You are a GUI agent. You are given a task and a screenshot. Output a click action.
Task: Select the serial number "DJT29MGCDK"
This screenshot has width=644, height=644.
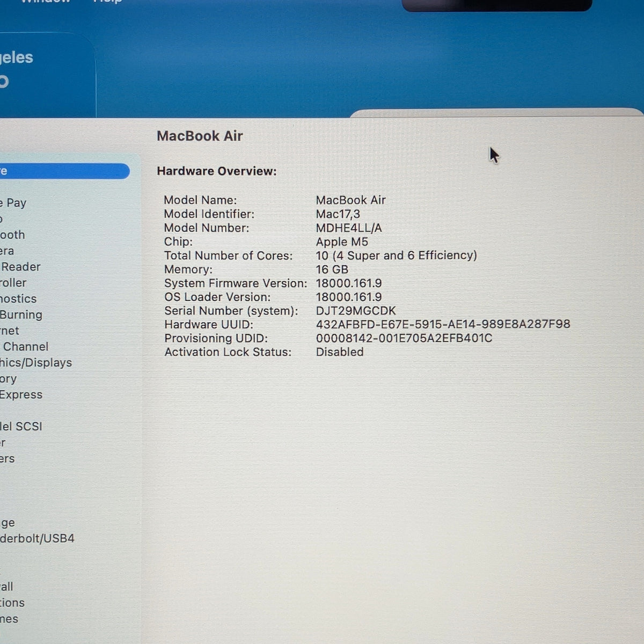point(356,311)
